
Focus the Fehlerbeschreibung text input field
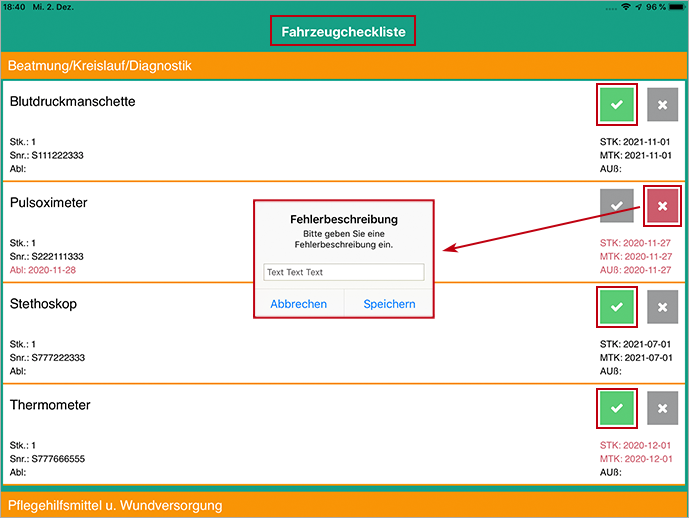click(x=344, y=272)
